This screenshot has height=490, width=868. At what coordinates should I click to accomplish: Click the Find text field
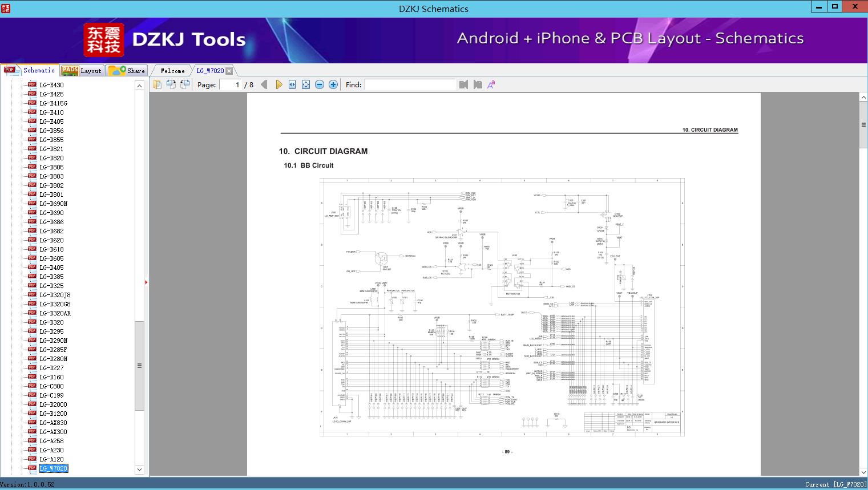[x=410, y=84]
